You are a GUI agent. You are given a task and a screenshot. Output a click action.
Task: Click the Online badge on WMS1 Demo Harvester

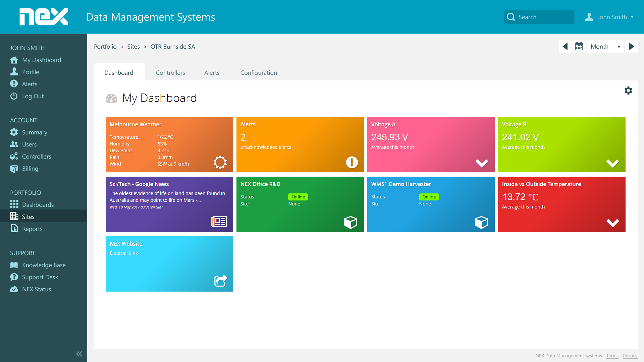(429, 197)
